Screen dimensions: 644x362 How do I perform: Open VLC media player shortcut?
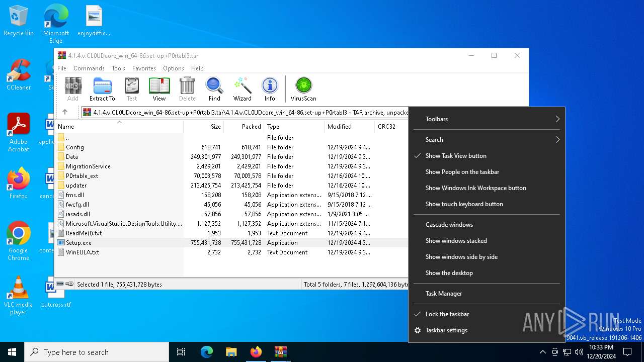(19, 296)
